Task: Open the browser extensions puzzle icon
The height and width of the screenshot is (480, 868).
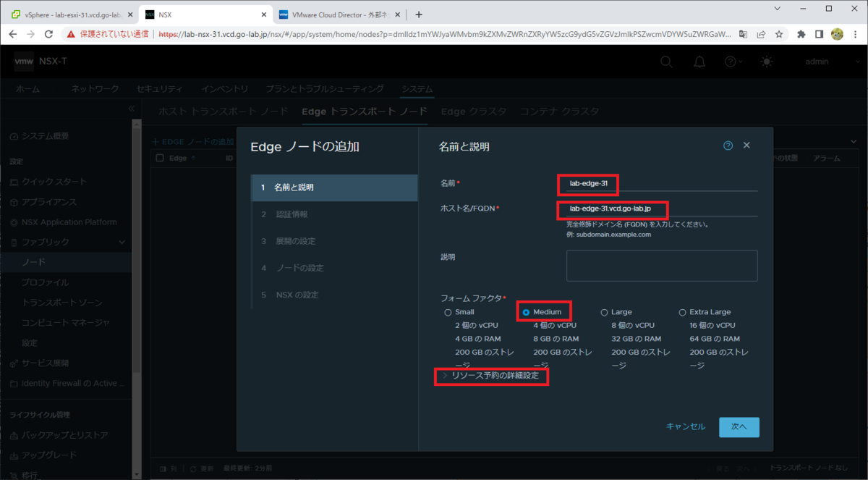Action: [801, 34]
